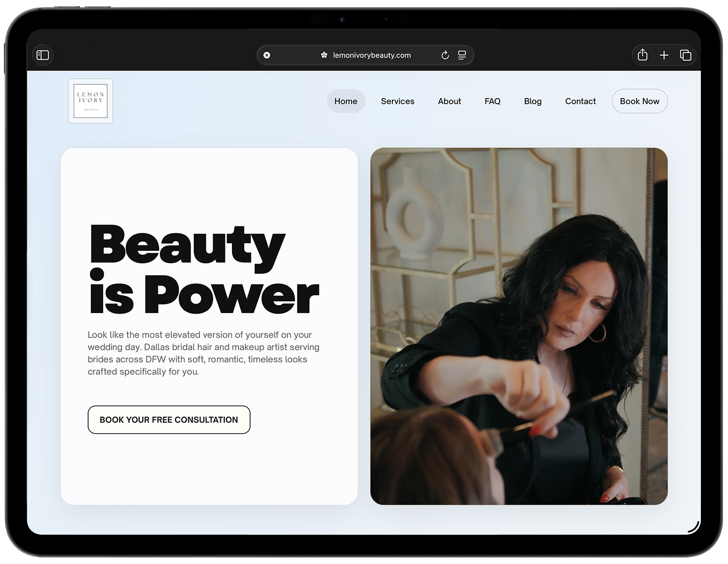Open the reader view icon
This screenshot has width=728, height=564.
pos(462,55)
